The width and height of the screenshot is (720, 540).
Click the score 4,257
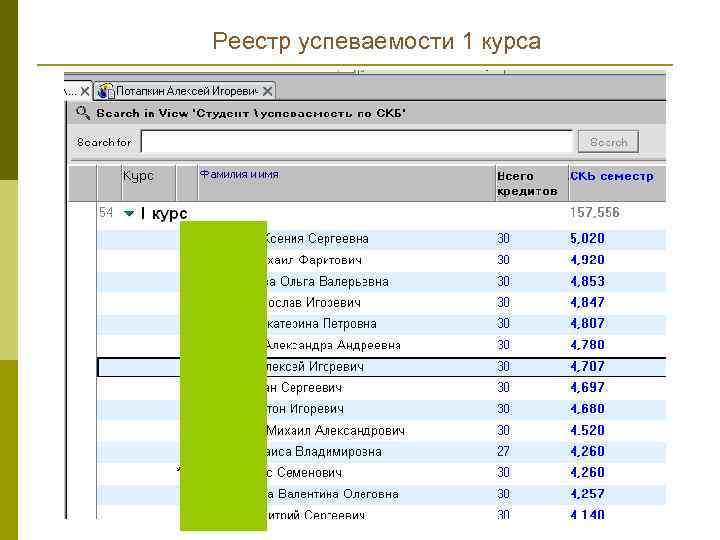point(587,494)
